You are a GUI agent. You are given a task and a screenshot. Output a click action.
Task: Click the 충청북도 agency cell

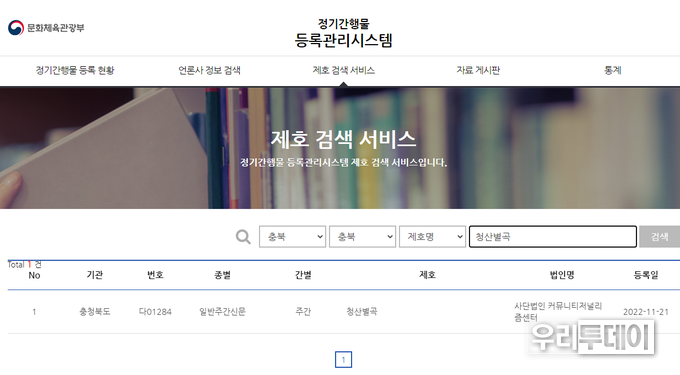coord(95,311)
